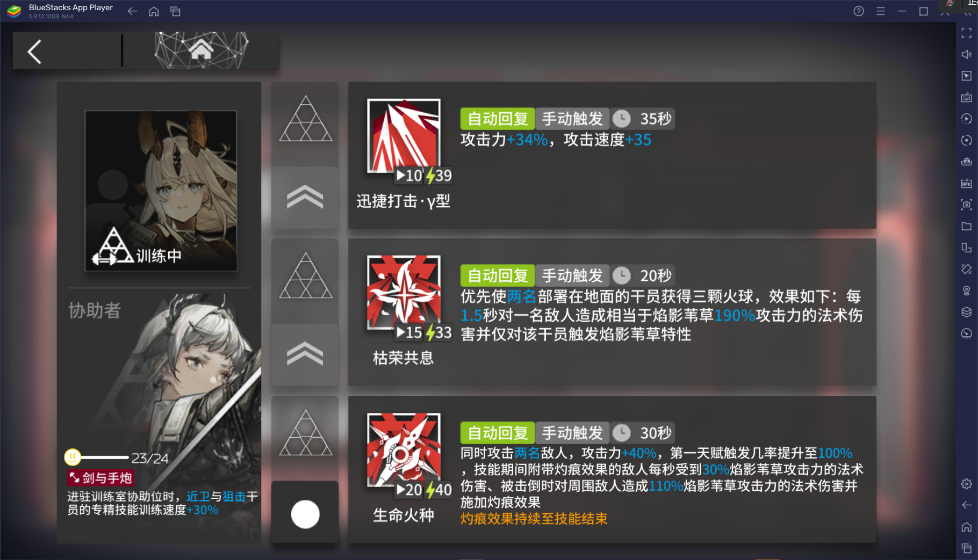Select the 枯荣共息 skill icon

(403, 293)
